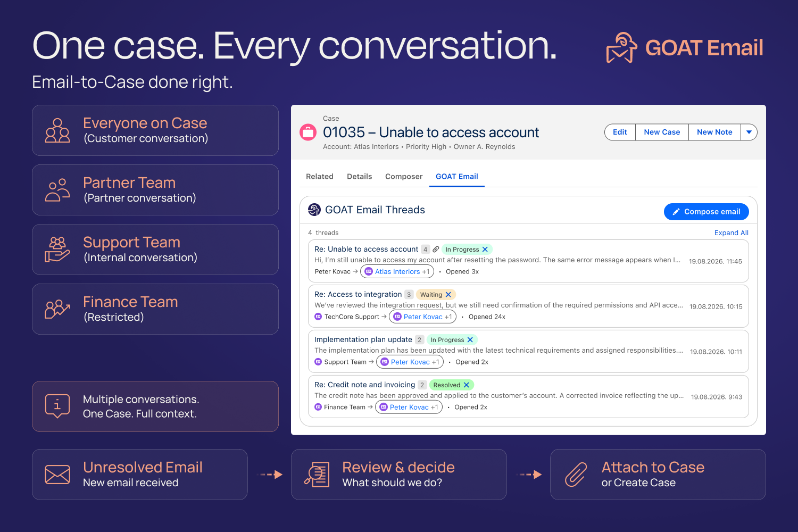
Task: Click the GOAT Email Threads panel icon
Action: (314, 210)
